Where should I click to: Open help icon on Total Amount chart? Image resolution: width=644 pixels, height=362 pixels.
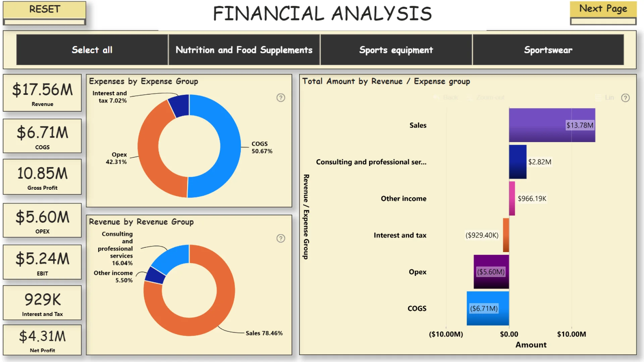[625, 98]
